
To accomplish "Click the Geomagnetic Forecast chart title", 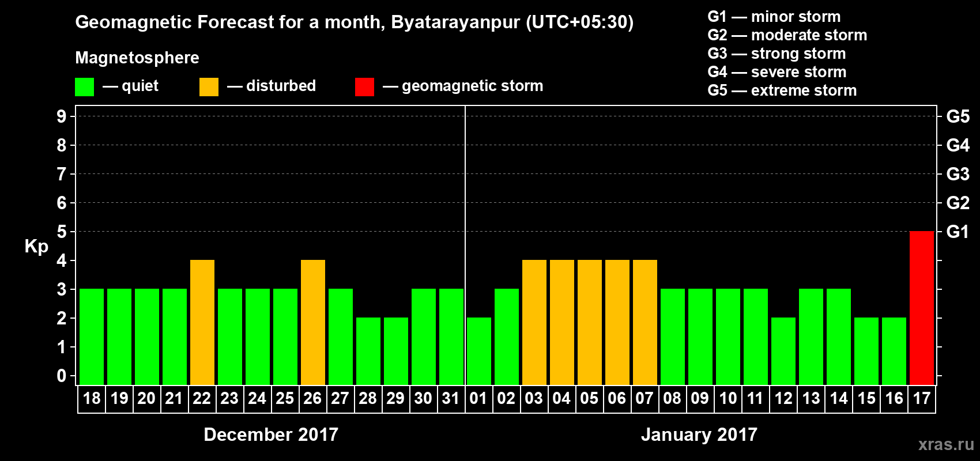I will pos(355,22).
